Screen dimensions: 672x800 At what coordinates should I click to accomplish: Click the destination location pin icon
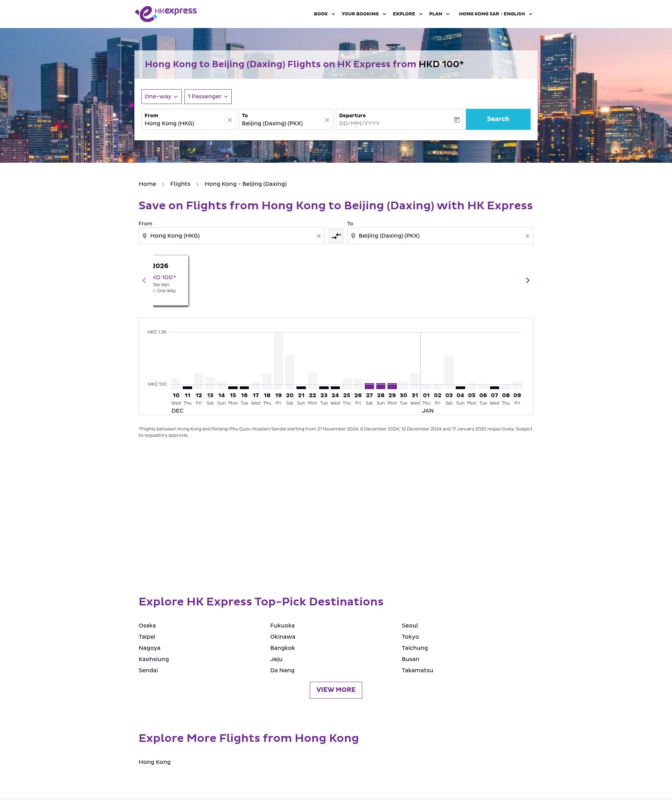point(353,236)
